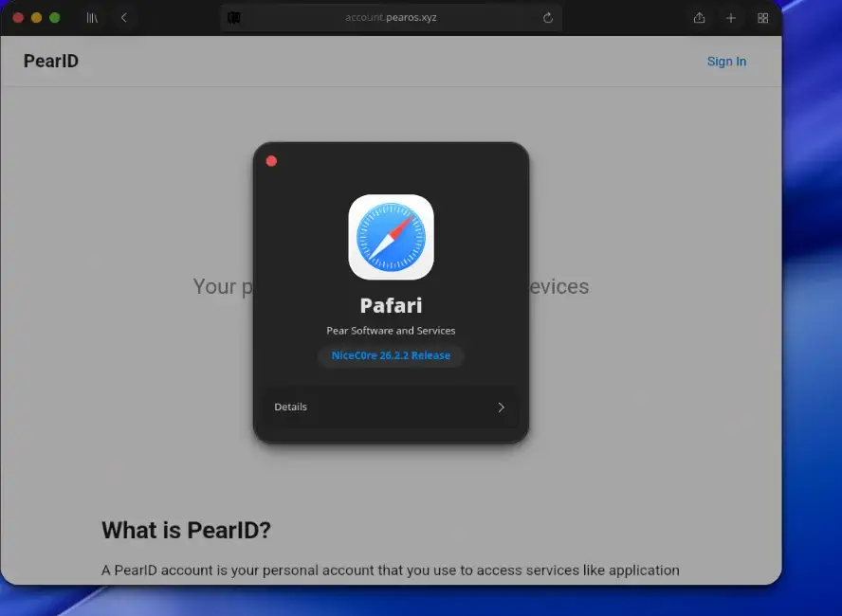842x616 pixels.
Task: Click the "Pafari" app name text
Action: tap(391, 305)
